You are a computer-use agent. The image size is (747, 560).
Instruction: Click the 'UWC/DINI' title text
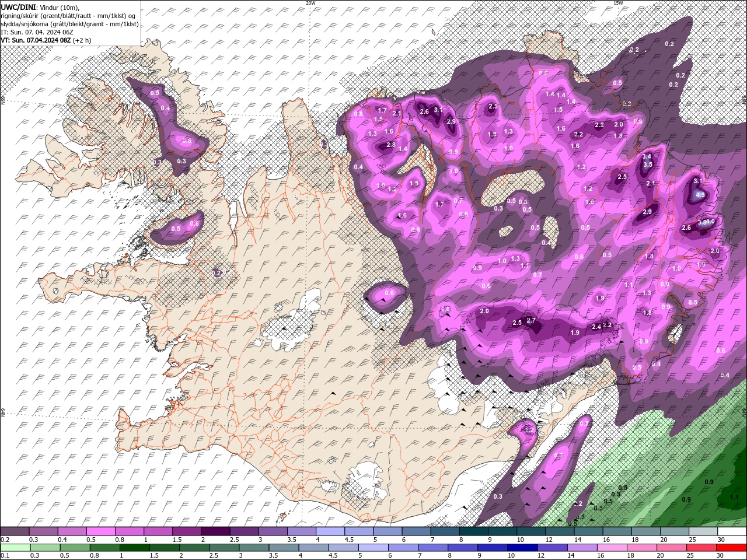click(18, 7)
